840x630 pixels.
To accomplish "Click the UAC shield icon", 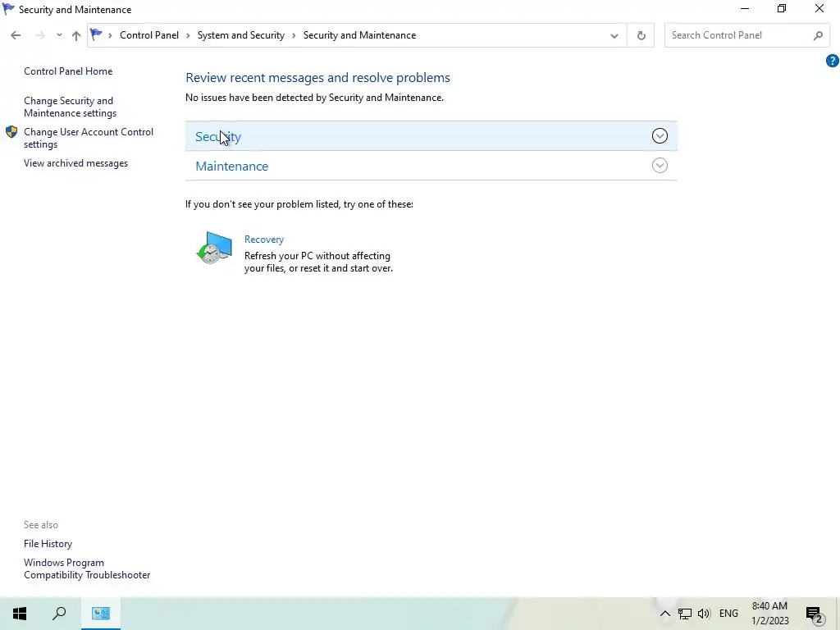I will point(11,132).
